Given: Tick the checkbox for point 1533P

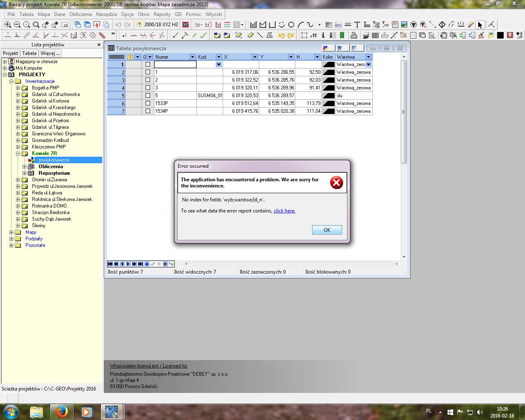Looking at the screenshot, I should pos(148,103).
